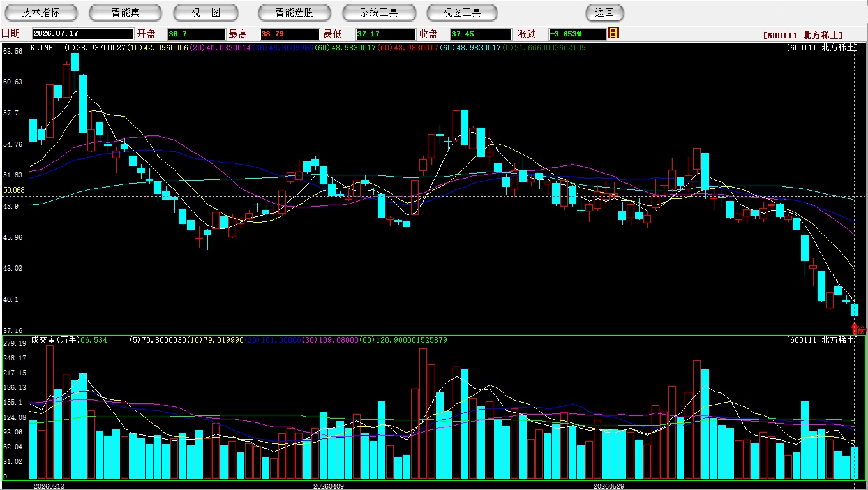
Task: Click the 20260409 date label on the time axis
Action: pyautogui.click(x=328, y=486)
